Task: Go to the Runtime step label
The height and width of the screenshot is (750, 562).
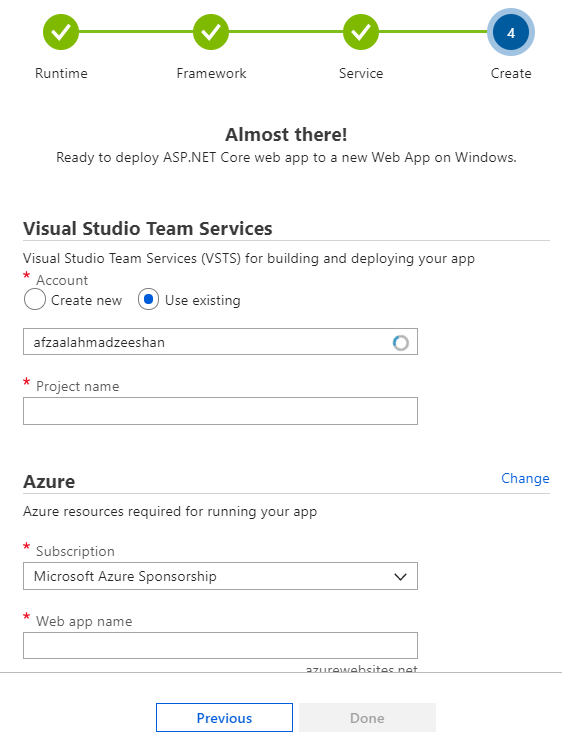Action: click(61, 73)
